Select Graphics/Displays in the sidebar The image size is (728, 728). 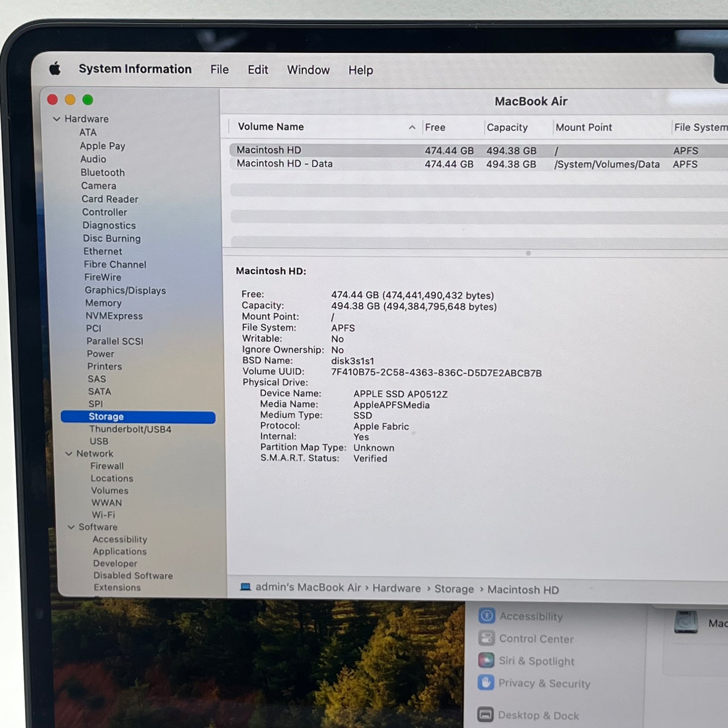[125, 290]
